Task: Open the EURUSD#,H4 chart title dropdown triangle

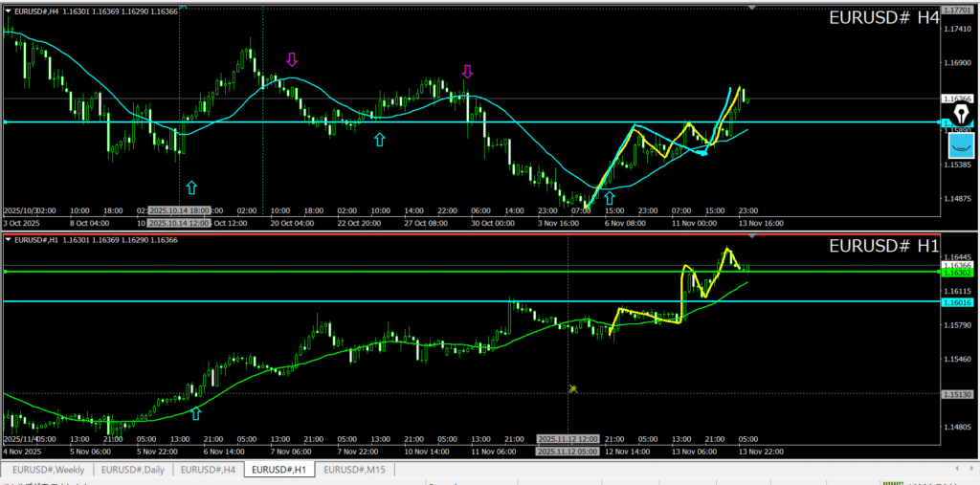Action: point(9,11)
